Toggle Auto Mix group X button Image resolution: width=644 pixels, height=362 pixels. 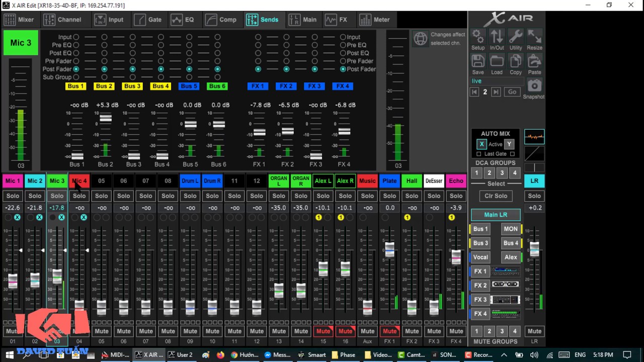point(481,144)
